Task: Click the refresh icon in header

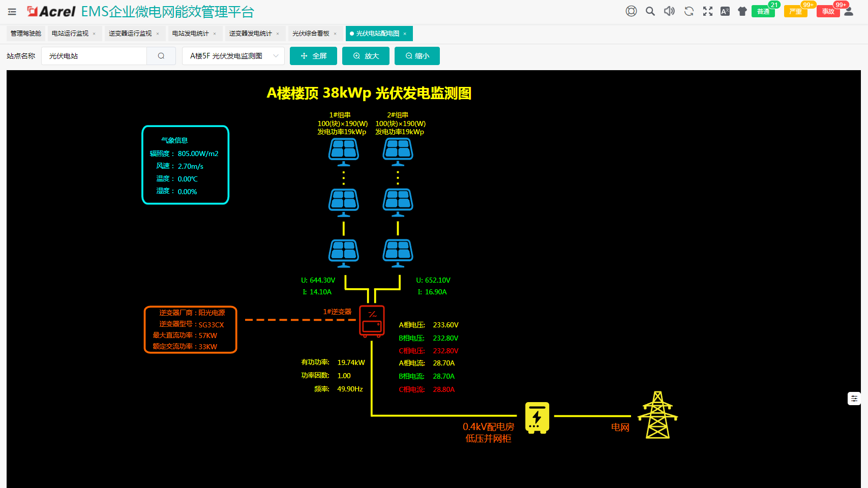Action: click(x=689, y=11)
